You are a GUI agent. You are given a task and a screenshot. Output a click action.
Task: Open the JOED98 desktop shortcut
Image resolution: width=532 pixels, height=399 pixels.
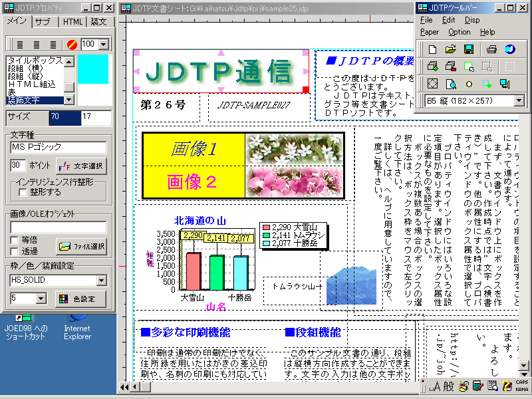coord(26,328)
